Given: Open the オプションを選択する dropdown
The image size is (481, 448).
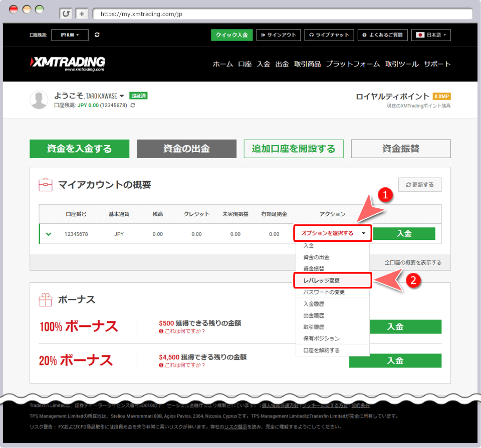Looking at the screenshot, I should pos(333,233).
